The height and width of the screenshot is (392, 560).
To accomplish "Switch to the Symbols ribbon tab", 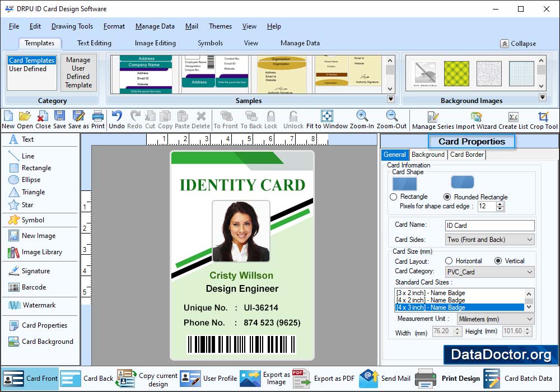I will point(211,43).
